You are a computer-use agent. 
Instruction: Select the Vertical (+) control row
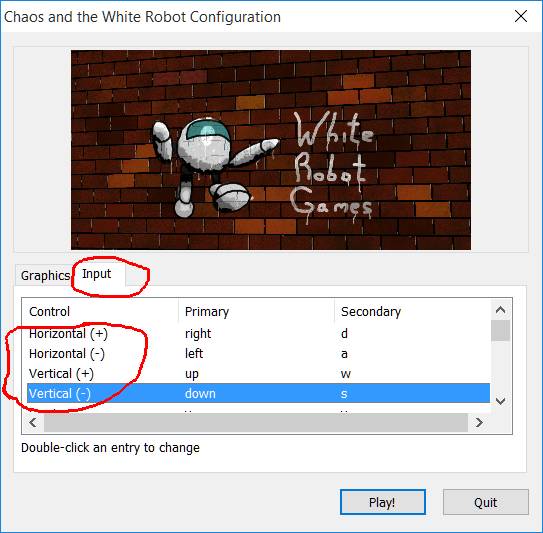pos(258,374)
